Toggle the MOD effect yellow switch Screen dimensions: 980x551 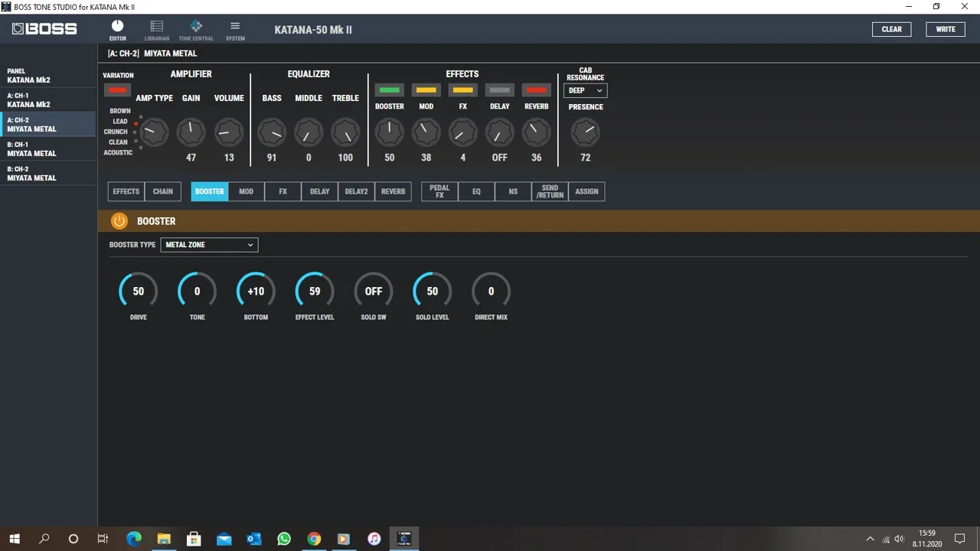[426, 90]
